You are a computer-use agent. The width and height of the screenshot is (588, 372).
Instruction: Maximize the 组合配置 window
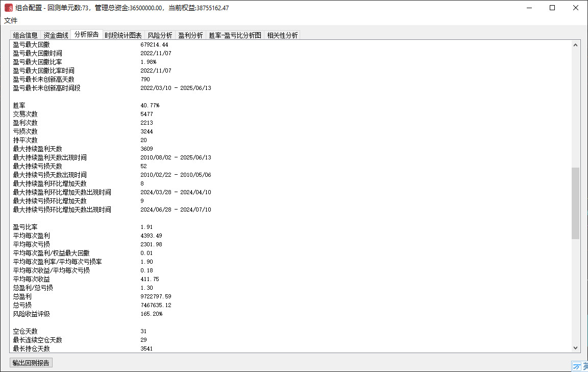552,8
